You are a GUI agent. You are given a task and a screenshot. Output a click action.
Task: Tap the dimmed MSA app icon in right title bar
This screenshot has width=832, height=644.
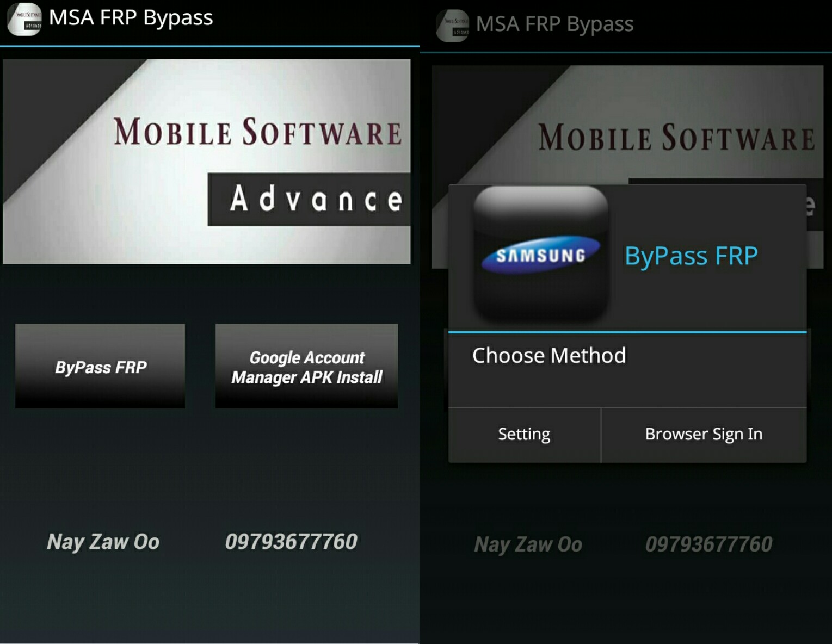452,26
